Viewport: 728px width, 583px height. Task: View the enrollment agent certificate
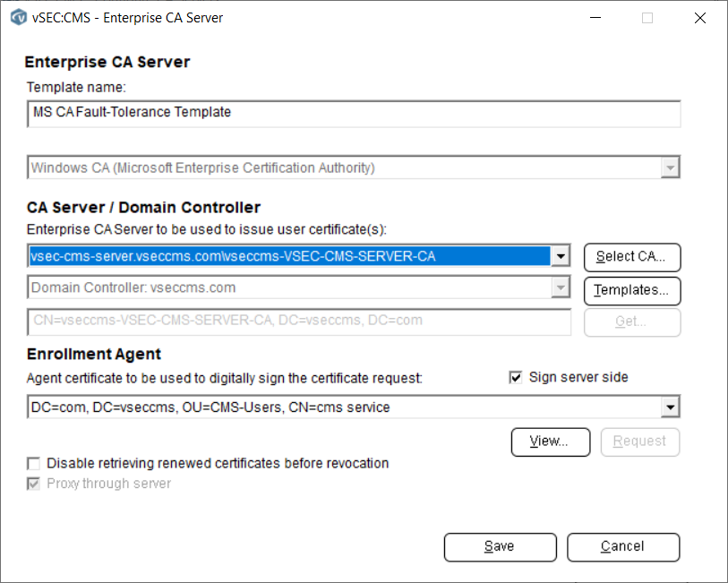click(x=550, y=442)
